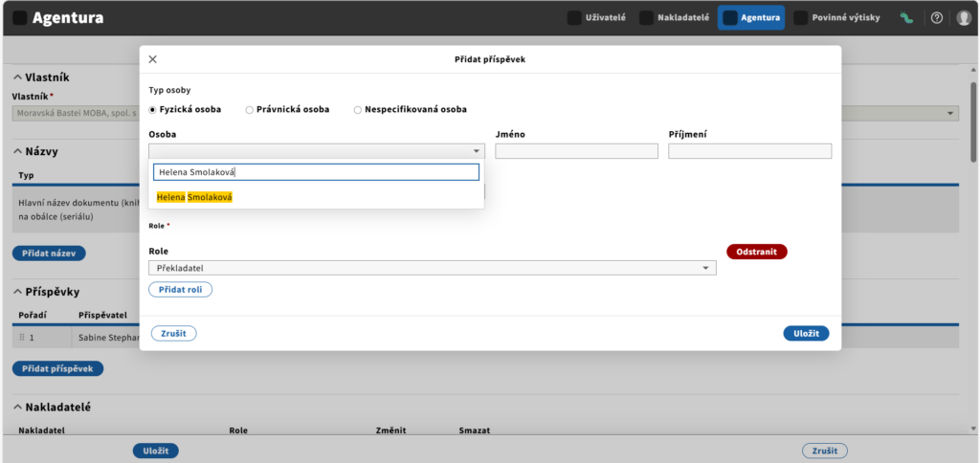
Task: Switch to the Uživatelé tab
Action: coord(596,18)
